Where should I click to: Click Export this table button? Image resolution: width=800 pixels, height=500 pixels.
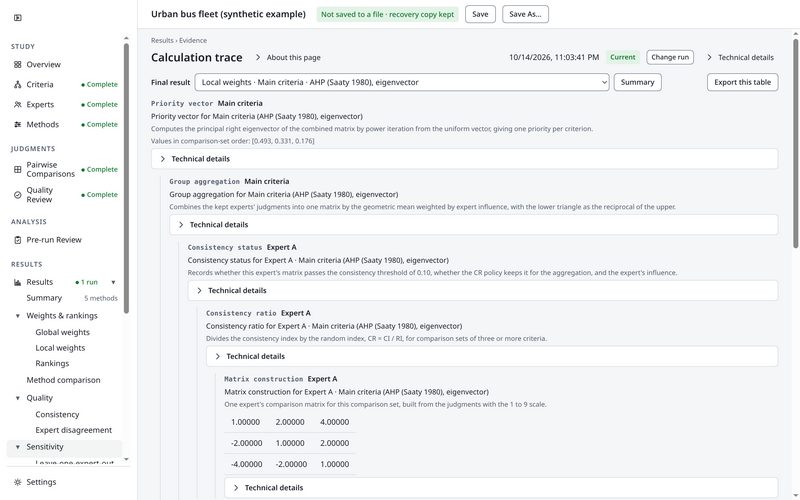[742, 82]
